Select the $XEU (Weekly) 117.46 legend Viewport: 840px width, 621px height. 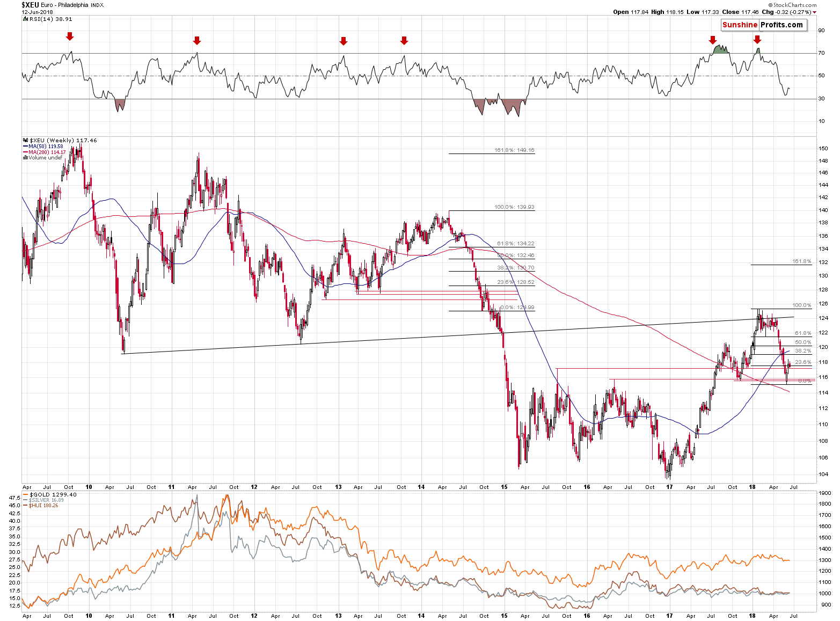[63, 141]
